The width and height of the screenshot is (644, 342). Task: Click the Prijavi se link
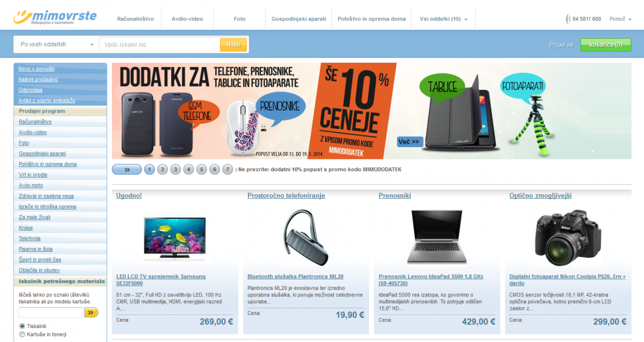[x=561, y=45]
